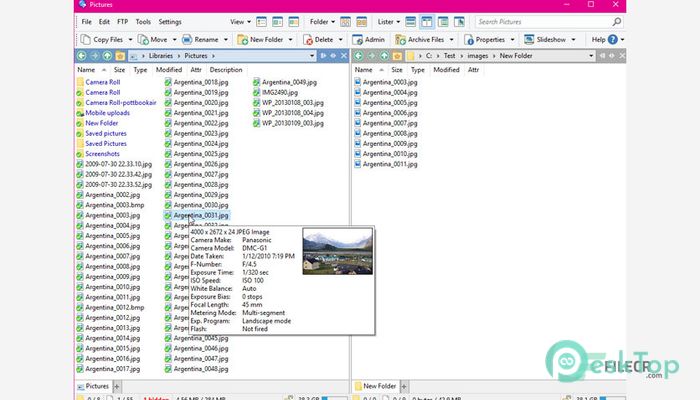This screenshot has height=400, width=700.
Task: Go up a level in left pane
Action: pos(107,56)
